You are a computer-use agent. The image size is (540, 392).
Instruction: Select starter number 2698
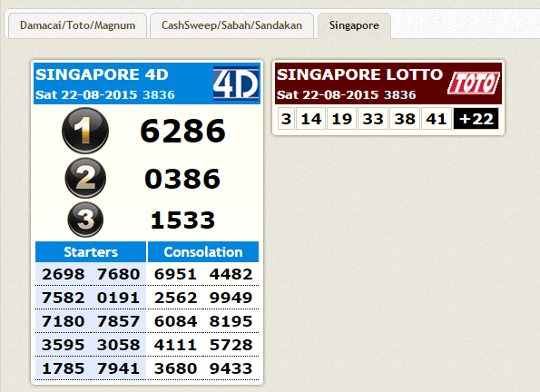[64, 274]
